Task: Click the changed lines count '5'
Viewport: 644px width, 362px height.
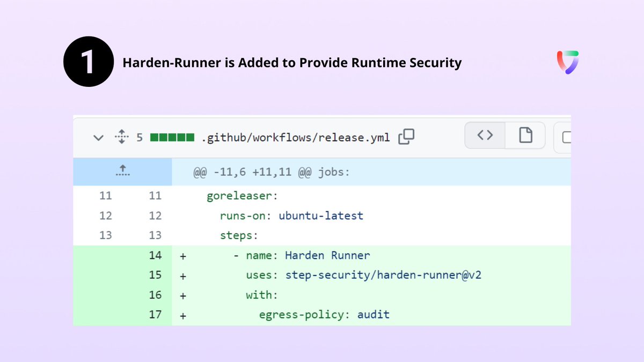Action: 139,137
